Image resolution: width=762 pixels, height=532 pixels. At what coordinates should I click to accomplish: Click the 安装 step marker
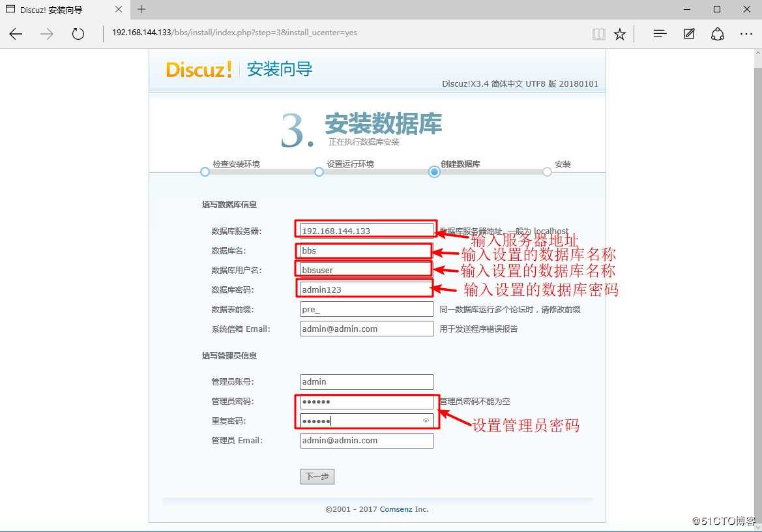click(x=547, y=172)
